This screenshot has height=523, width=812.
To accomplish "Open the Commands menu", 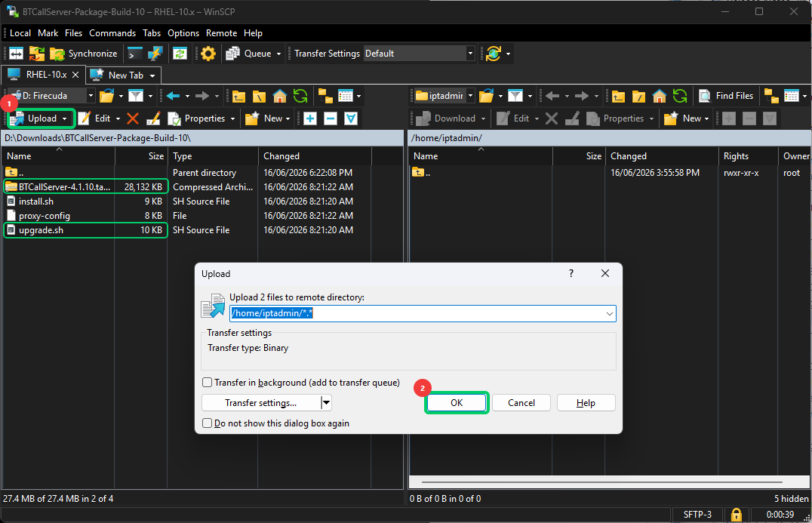I will point(112,33).
